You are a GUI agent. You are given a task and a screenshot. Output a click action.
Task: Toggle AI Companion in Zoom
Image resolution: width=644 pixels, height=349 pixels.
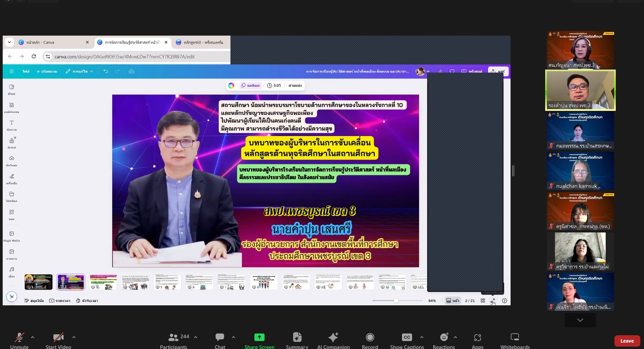(x=333, y=340)
